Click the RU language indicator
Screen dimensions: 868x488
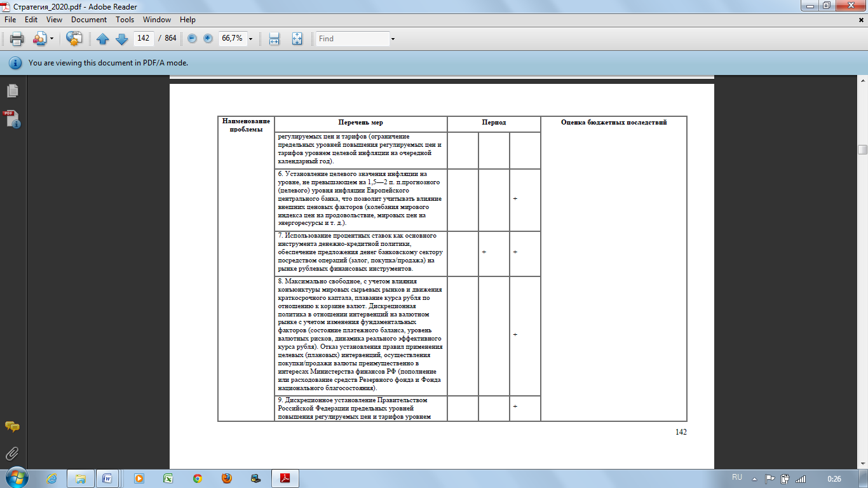pyautogui.click(x=737, y=477)
